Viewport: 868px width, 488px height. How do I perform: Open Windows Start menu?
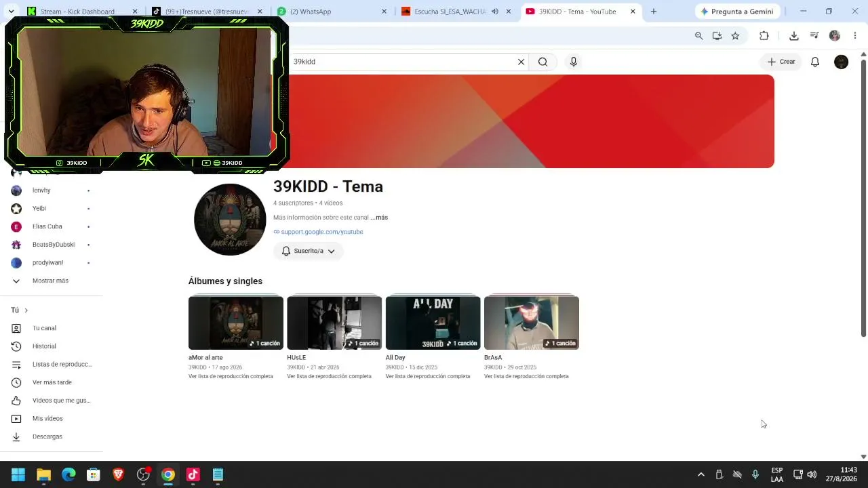pos(18,474)
